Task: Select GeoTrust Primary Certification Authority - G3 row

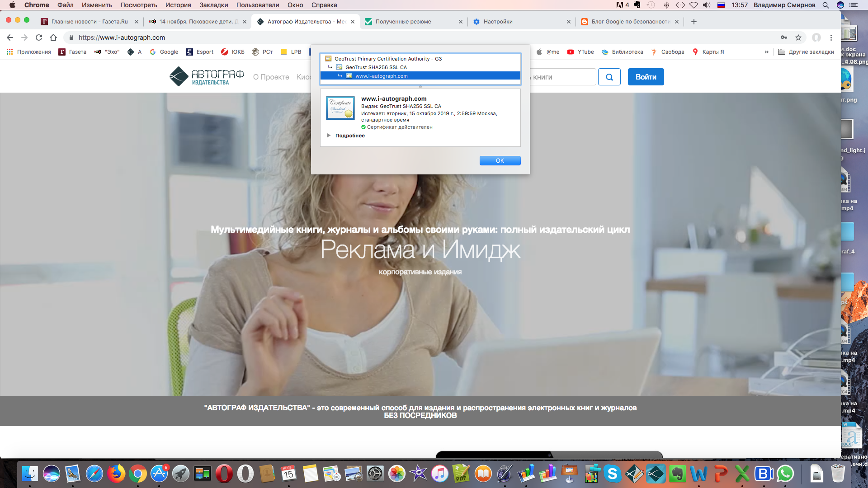Action: (420, 59)
